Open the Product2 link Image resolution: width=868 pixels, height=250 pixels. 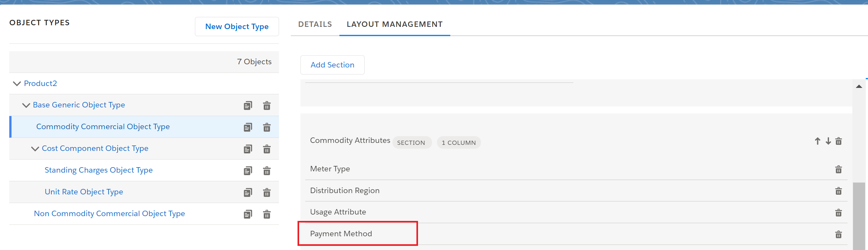click(41, 83)
